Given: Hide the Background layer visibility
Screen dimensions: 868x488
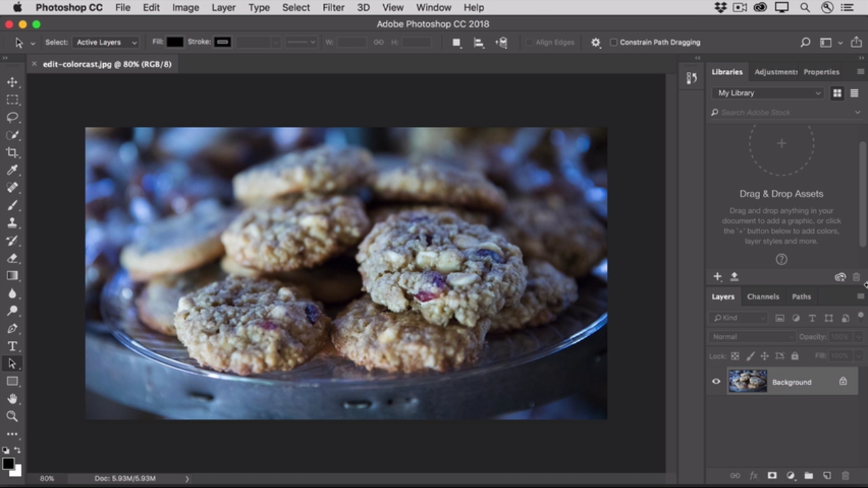Looking at the screenshot, I should 716,382.
